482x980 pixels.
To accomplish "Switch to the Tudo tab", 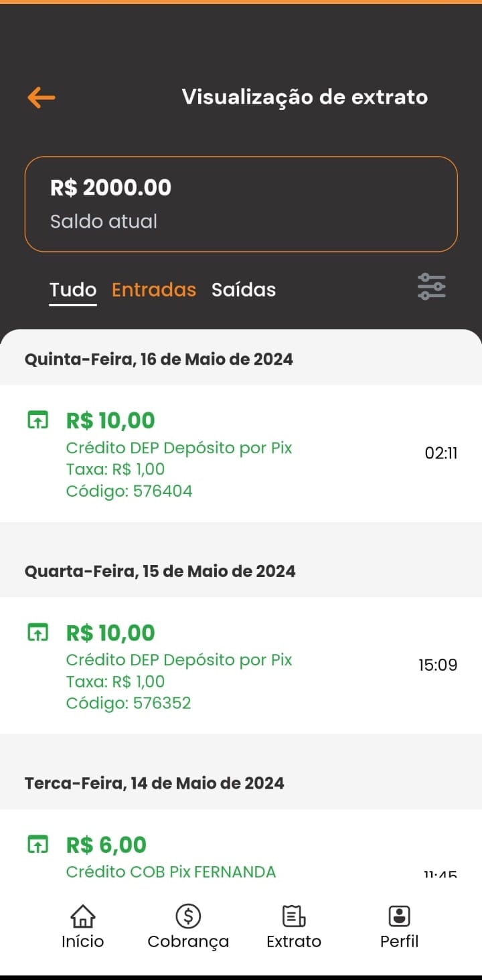I will (x=73, y=290).
